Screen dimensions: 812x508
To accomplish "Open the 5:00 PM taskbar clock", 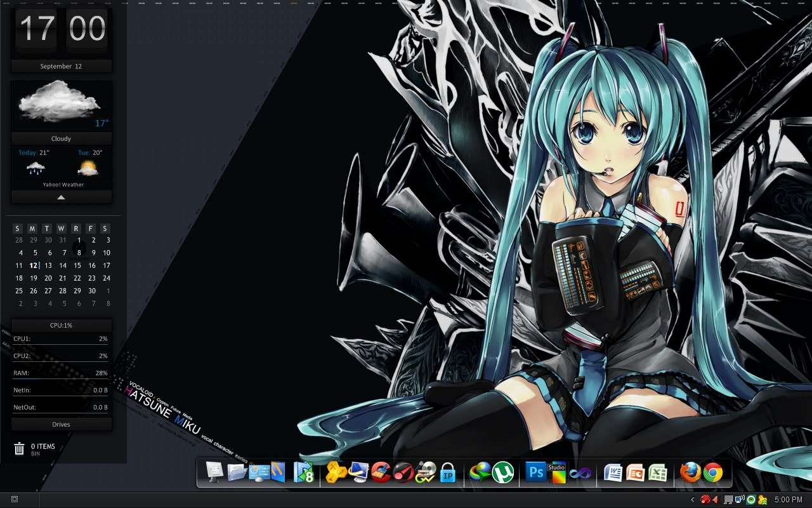I will (x=789, y=500).
